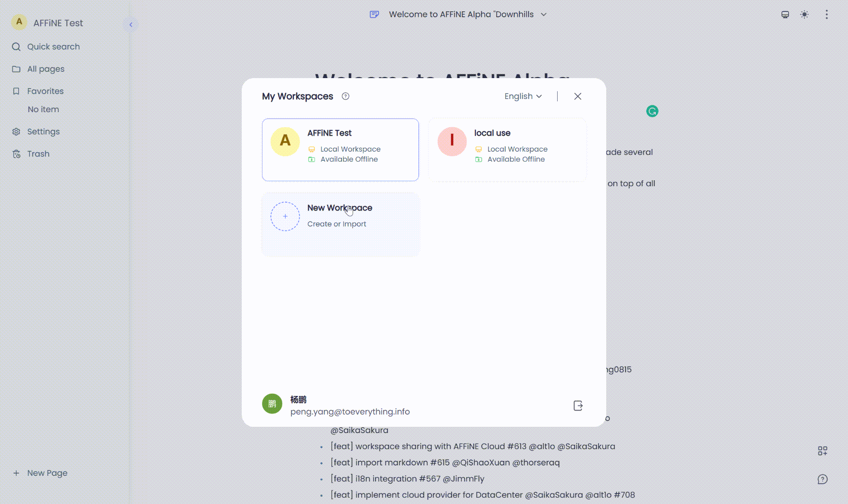Image resolution: width=848 pixels, height=504 pixels.
Task: Click 'Create or Import' text
Action: [x=337, y=224]
